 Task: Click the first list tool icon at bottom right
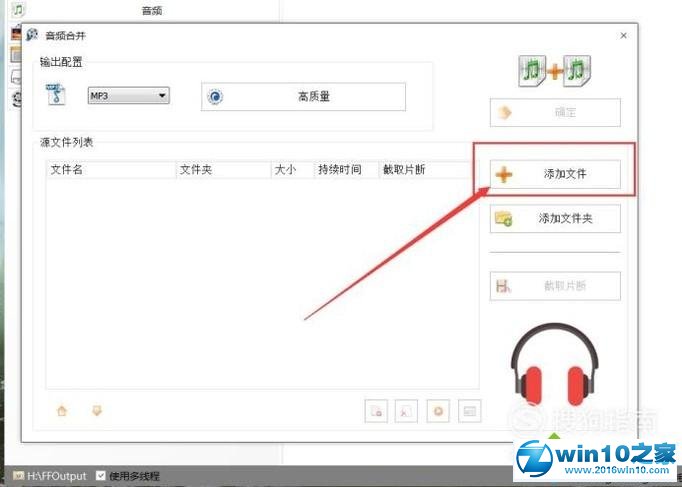[x=376, y=411]
